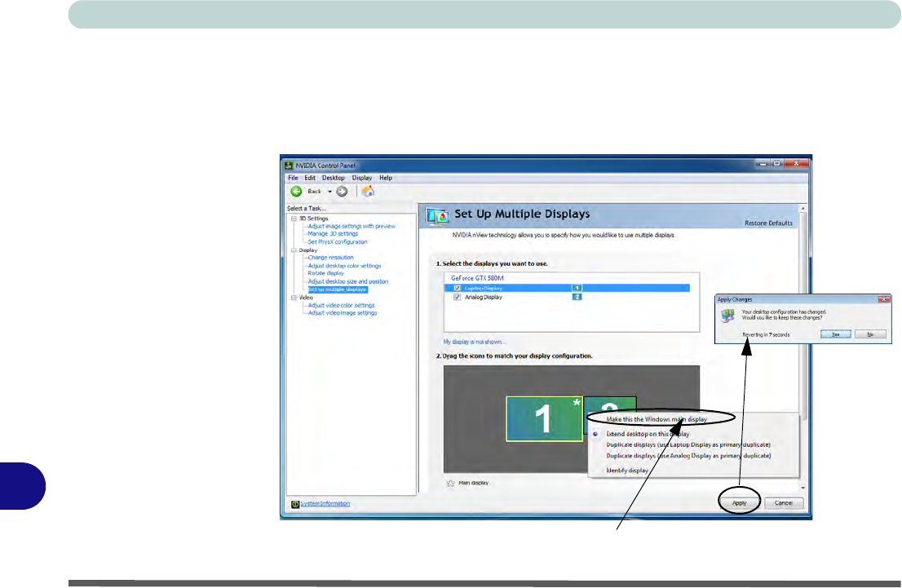This screenshot has height=588, width=902.
Task: Close the Apply Changes dialog
Action: (x=883, y=300)
